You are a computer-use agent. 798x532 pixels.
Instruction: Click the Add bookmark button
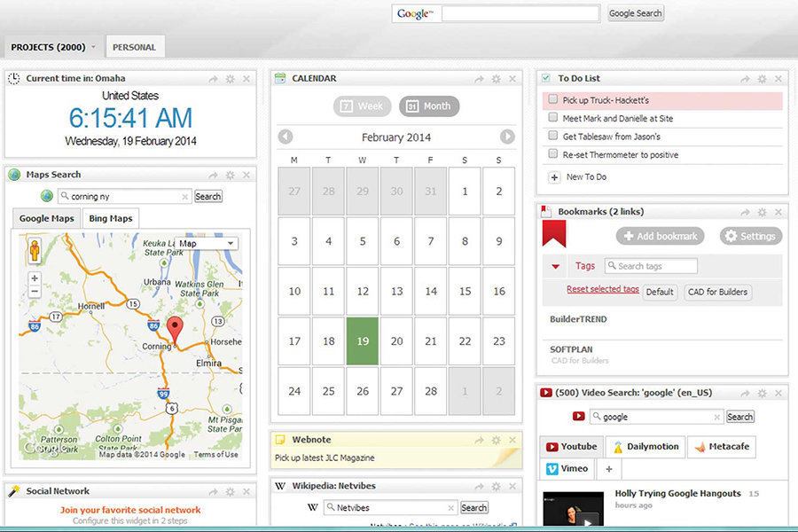tap(659, 236)
